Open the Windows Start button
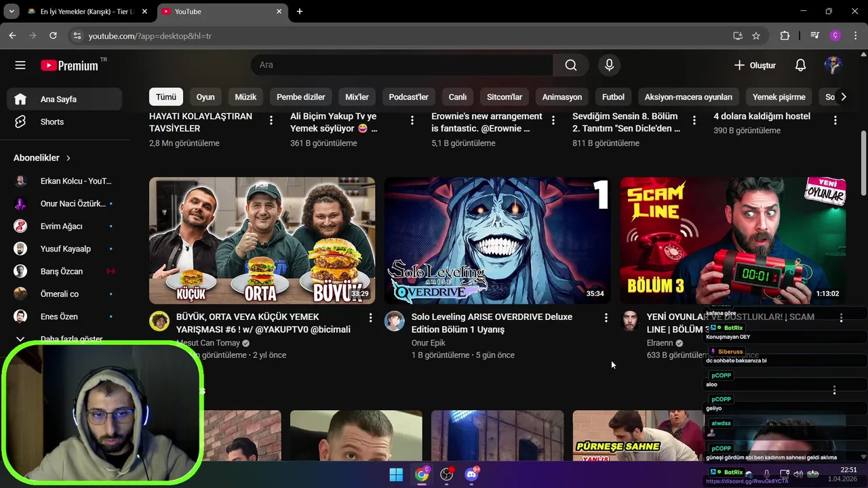Viewport: 868px width, 488px height. pyautogui.click(x=396, y=474)
